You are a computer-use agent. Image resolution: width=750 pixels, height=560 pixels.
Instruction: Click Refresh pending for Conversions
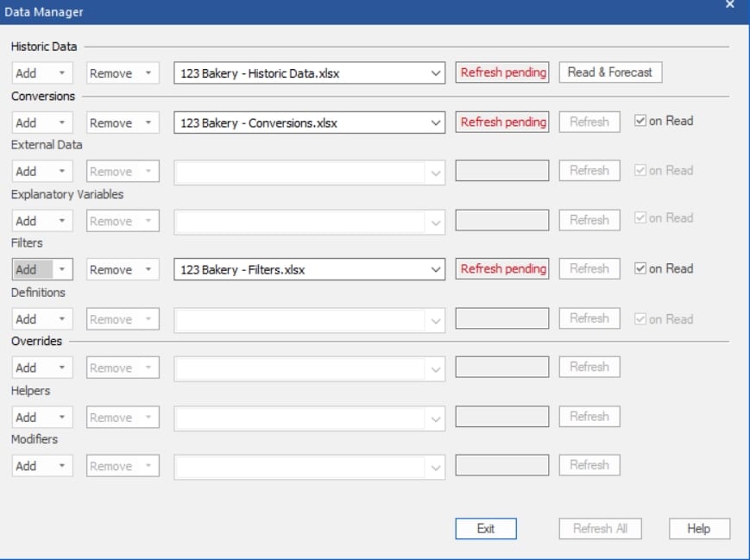(x=502, y=122)
